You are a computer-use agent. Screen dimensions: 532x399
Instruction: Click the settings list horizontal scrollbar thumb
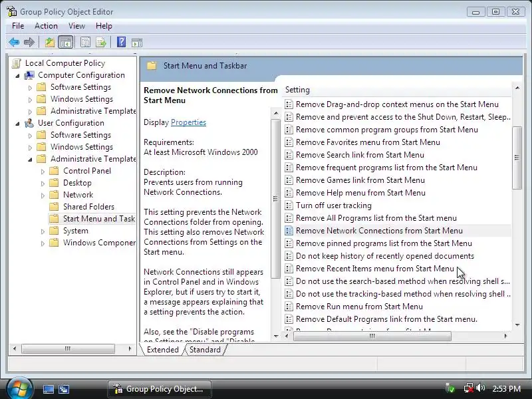[x=372, y=336]
